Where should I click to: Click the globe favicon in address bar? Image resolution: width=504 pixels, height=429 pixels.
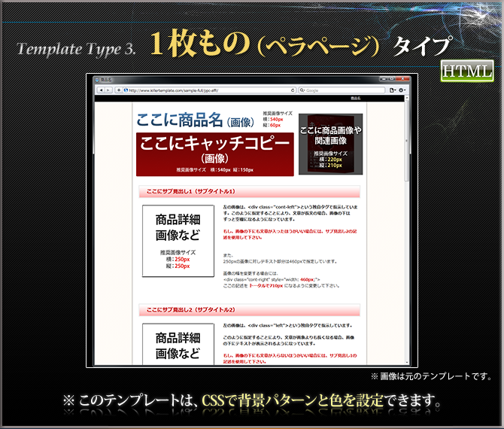[125, 90]
